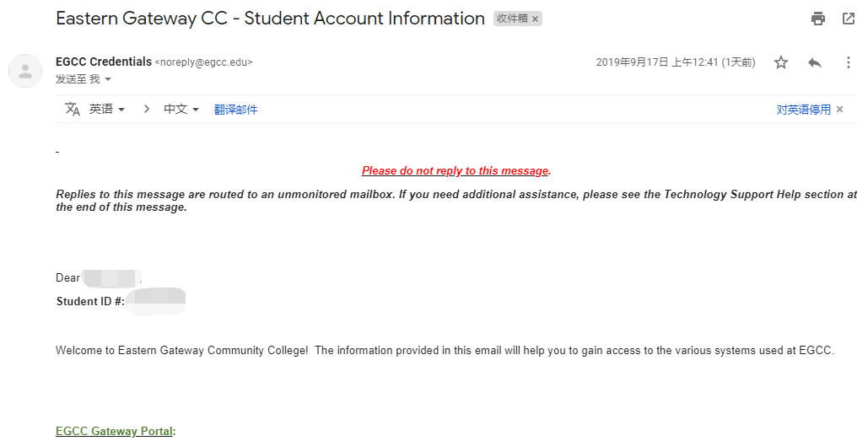Viewport: 868px width, 441px height.
Task: Reply using the arrow icon
Action: 814,62
